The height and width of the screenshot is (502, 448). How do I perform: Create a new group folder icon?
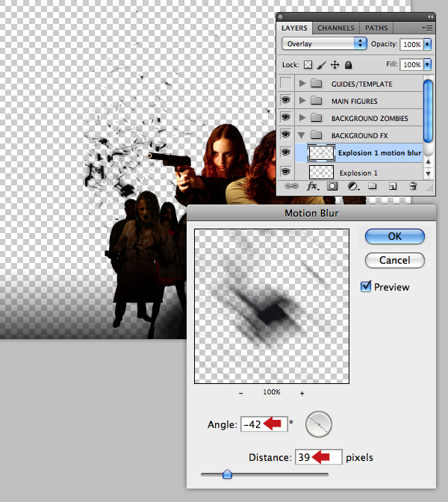click(x=372, y=186)
